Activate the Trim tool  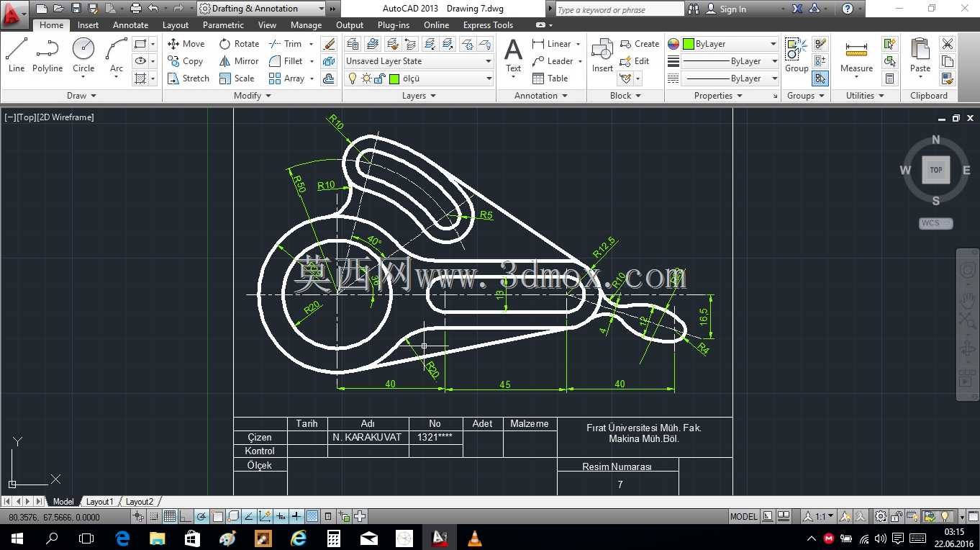click(286, 44)
